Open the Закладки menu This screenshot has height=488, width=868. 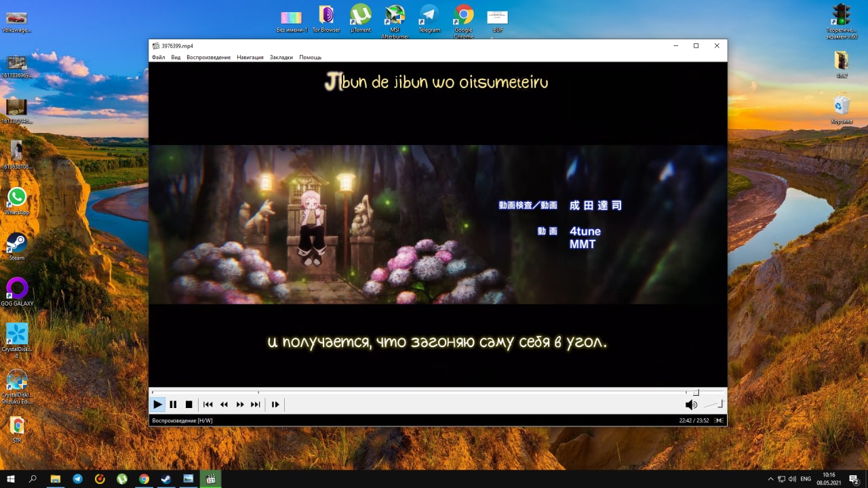281,58
